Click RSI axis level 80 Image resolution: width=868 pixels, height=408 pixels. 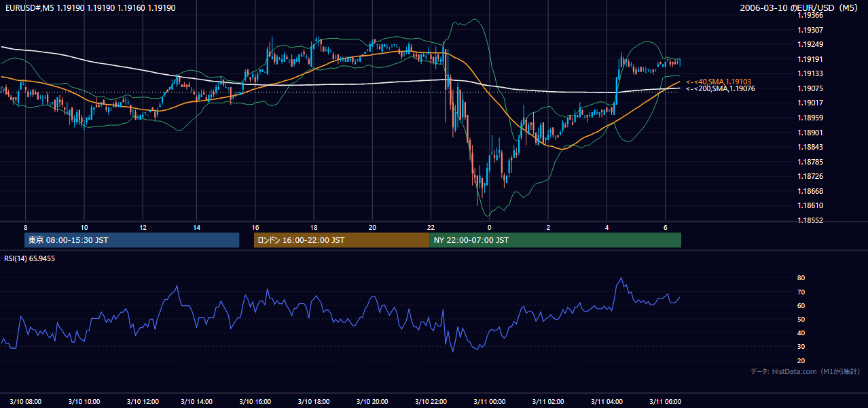click(801, 278)
